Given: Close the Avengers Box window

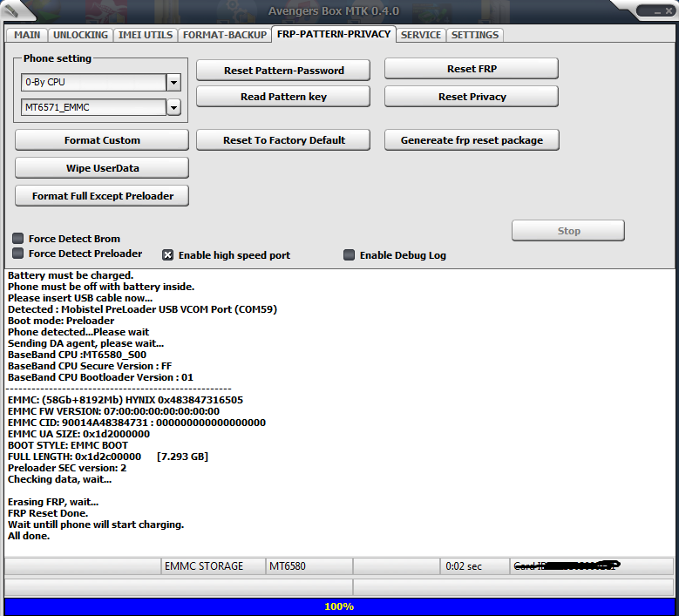Looking at the screenshot, I should pos(669,11).
